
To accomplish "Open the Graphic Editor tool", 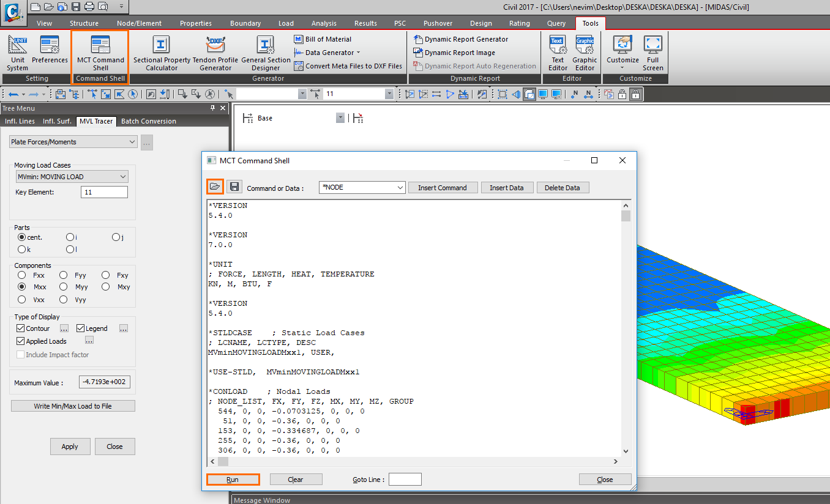I will point(585,53).
